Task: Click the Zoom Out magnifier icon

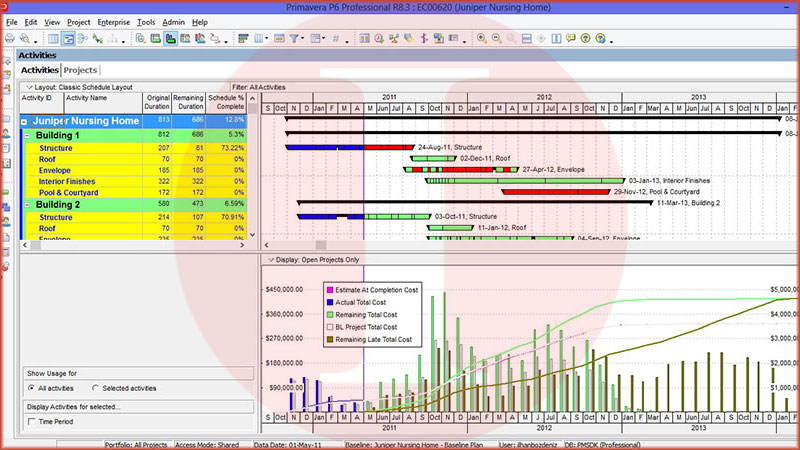Action: (x=496, y=38)
